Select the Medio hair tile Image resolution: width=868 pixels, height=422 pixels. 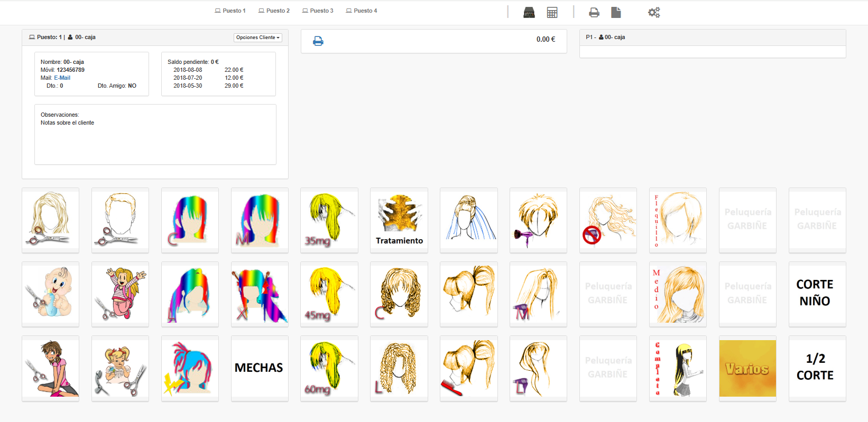[x=678, y=294]
